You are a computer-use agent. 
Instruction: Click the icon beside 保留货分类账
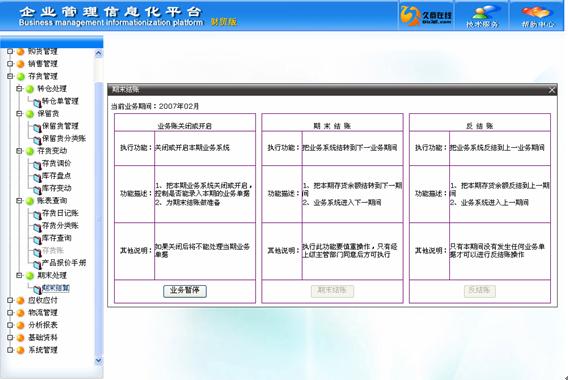point(37,140)
